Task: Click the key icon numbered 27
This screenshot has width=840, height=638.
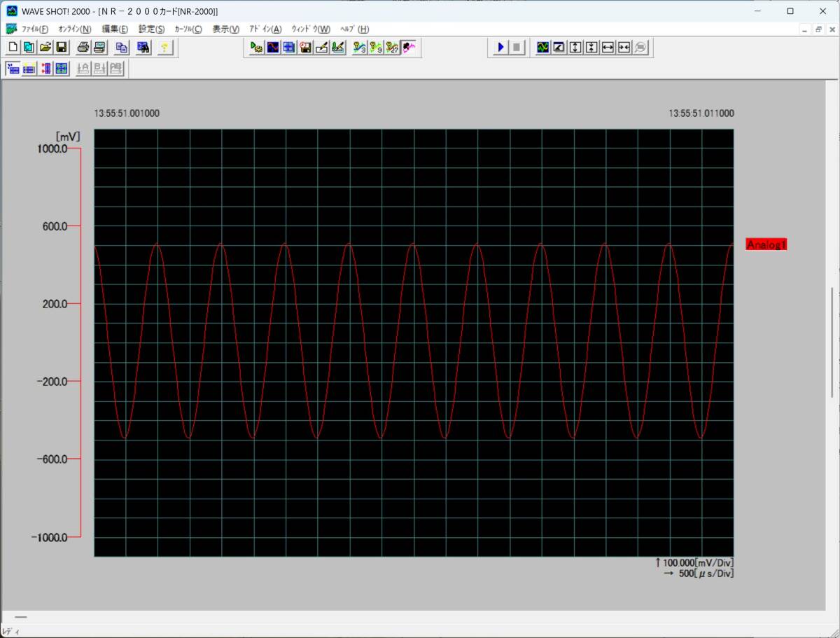Action: point(392,48)
